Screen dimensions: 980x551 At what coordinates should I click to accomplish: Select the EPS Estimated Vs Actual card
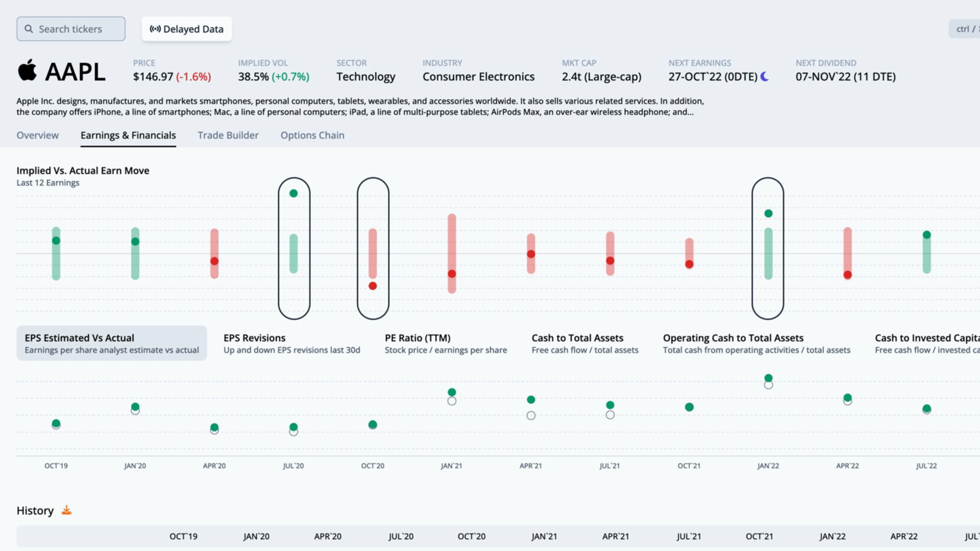(x=112, y=343)
